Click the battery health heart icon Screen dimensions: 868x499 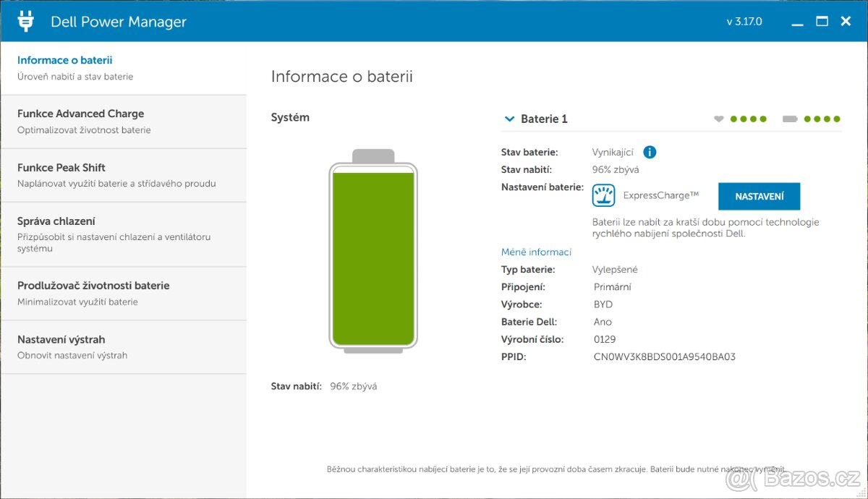pyautogui.click(x=718, y=119)
